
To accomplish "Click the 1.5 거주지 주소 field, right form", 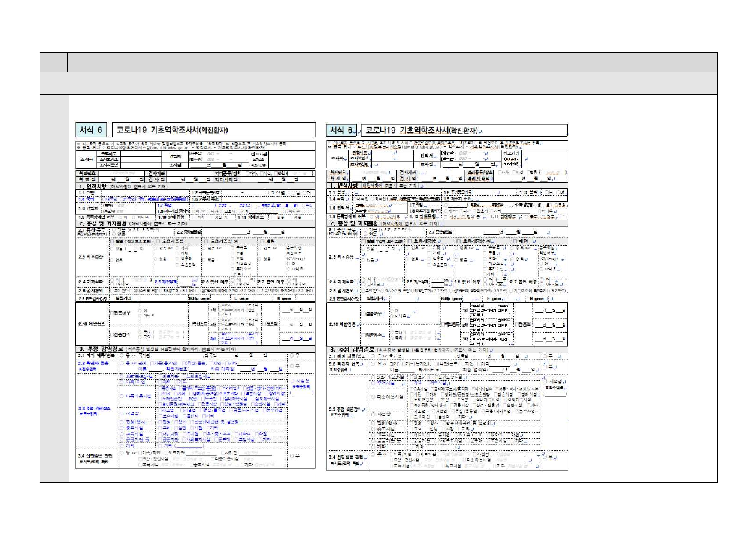I will tap(520, 198).
